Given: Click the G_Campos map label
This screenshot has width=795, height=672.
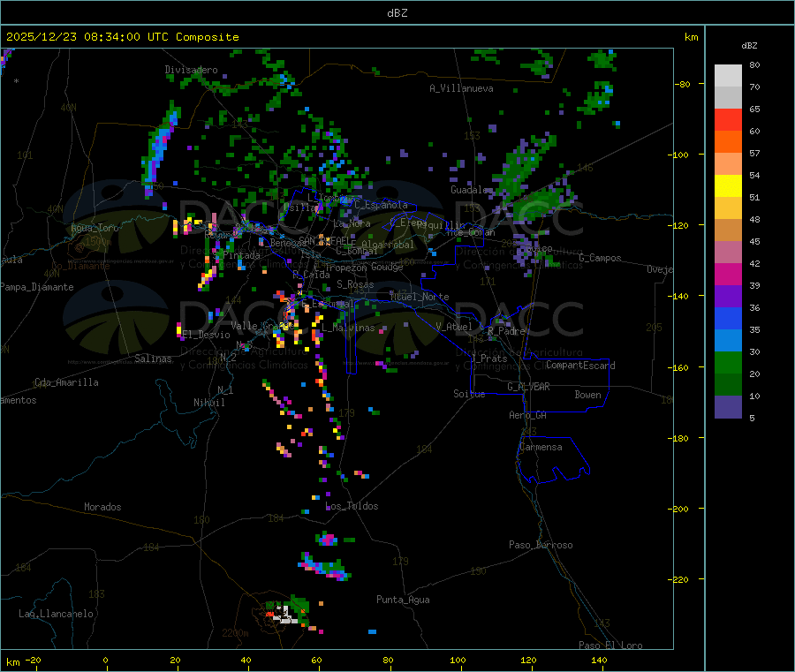Looking at the screenshot, I should click(x=601, y=258).
